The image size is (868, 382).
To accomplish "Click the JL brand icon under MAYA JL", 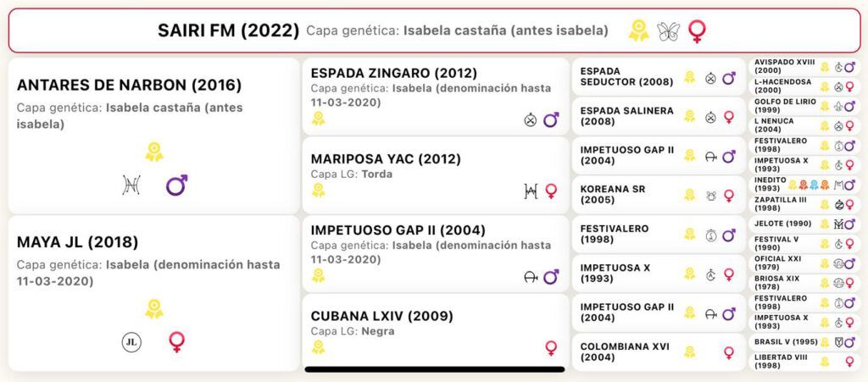I will tap(131, 342).
